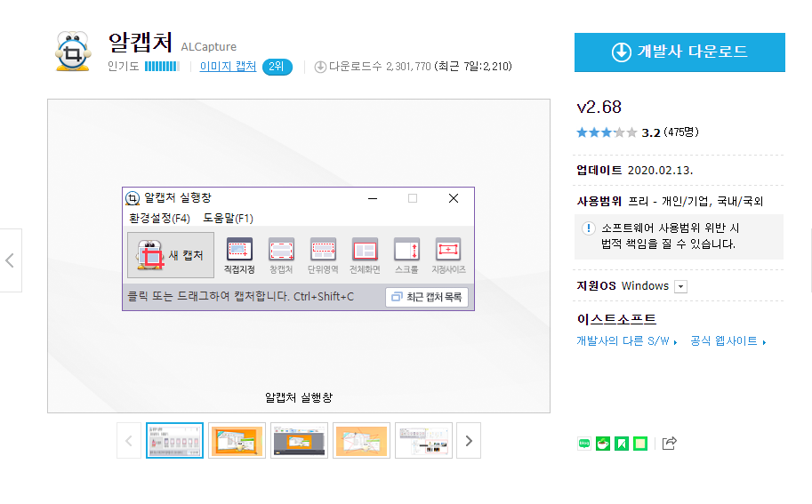812x504 pixels.
Task: Select 창캡처 window capture tool in preview
Action: (281, 256)
